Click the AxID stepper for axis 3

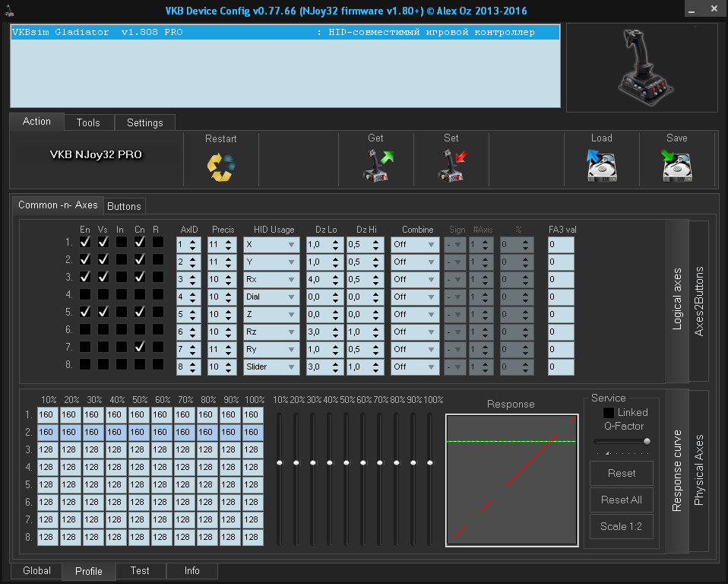[x=193, y=280]
